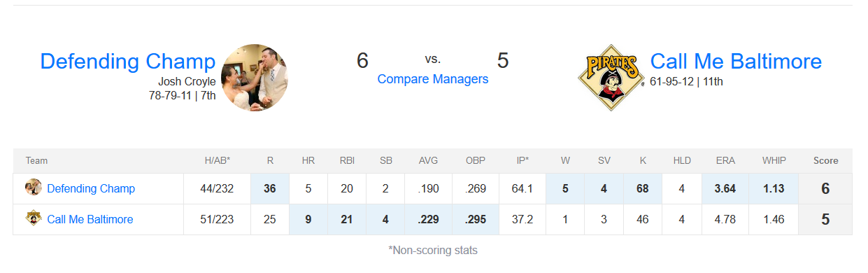Click Call Me Baltimore's .229 AVG cell
This screenshot has width=868, height=273.
pos(428,219)
